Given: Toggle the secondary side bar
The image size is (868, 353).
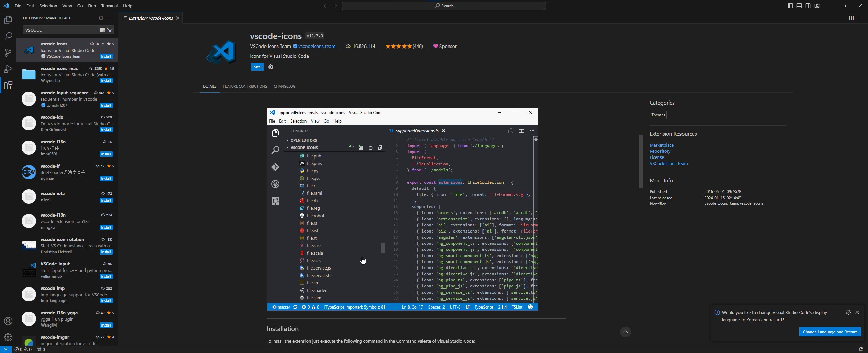Looking at the screenshot, I should pos(808,6).
